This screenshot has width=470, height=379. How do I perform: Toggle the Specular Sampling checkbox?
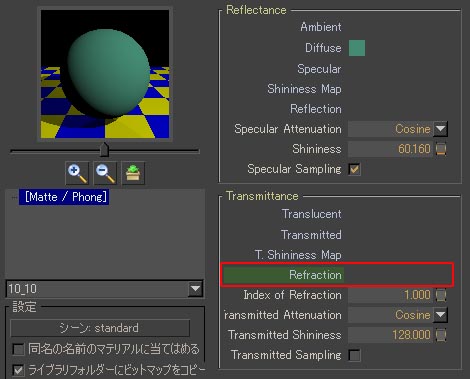click(354, 169)
